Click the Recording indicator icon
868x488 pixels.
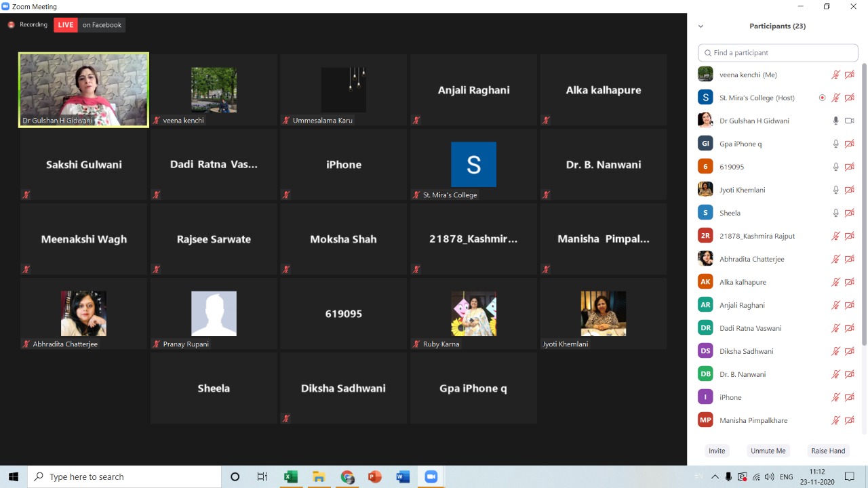(x=11, y=25)
